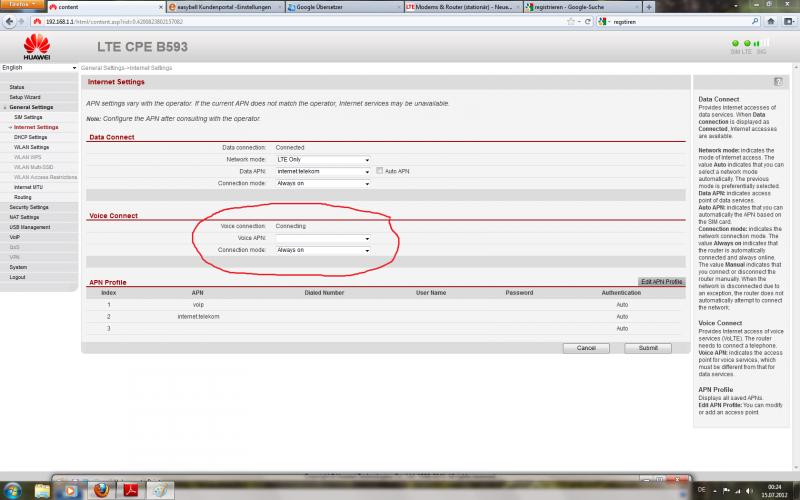The image size is (800, 500).
Task: Click 'Connected' data connection status
Action: tap(290, 147)
